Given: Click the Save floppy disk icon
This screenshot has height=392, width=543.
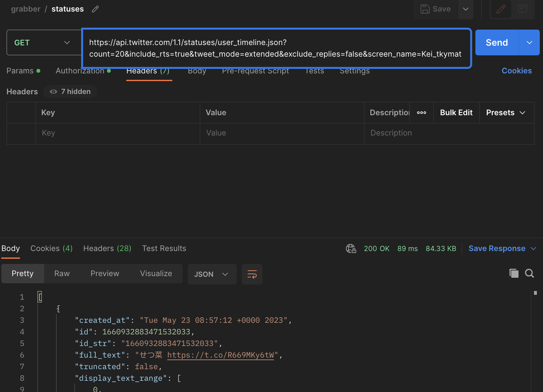Looking at the screenshot, I should (x=425, y=9).
